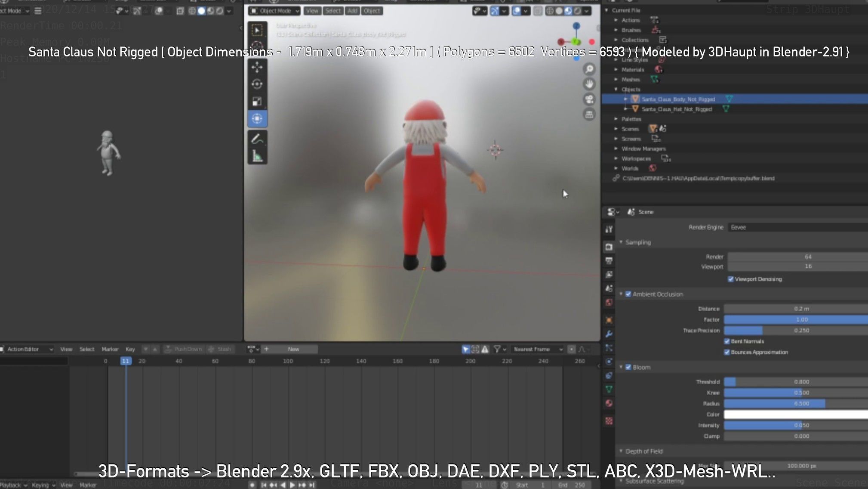The height and width of the screenshot is (489, 868).
Task: Open the Particles properties tab icon
Action: pyautogui.click(x=609, y=348)
